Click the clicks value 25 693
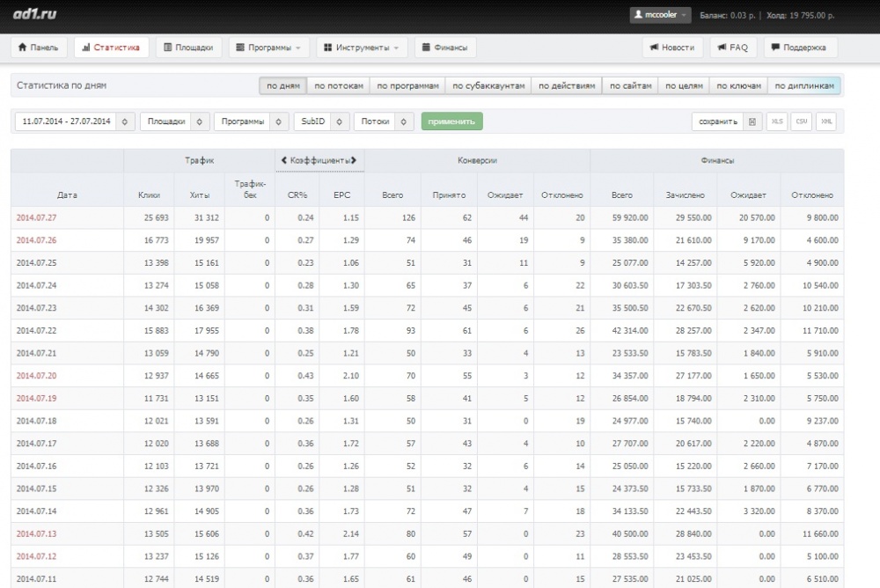Image resolution: width=880 pixels, height=588 pixels. 156,218
